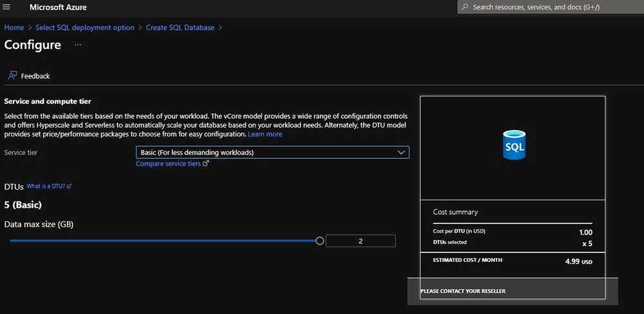Screen dimensions: 644x314
Task: Click the middle of the data size slider track
Action: [x=164, y=241]
